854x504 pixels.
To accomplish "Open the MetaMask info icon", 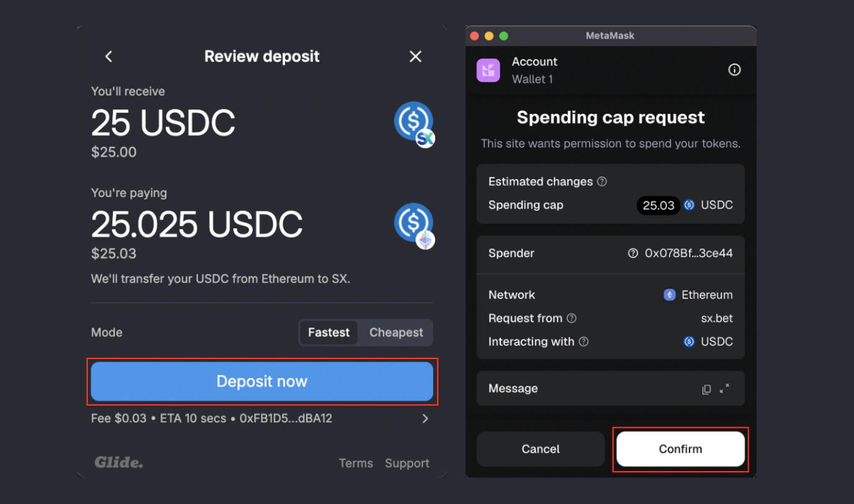I will coord(734,70).
